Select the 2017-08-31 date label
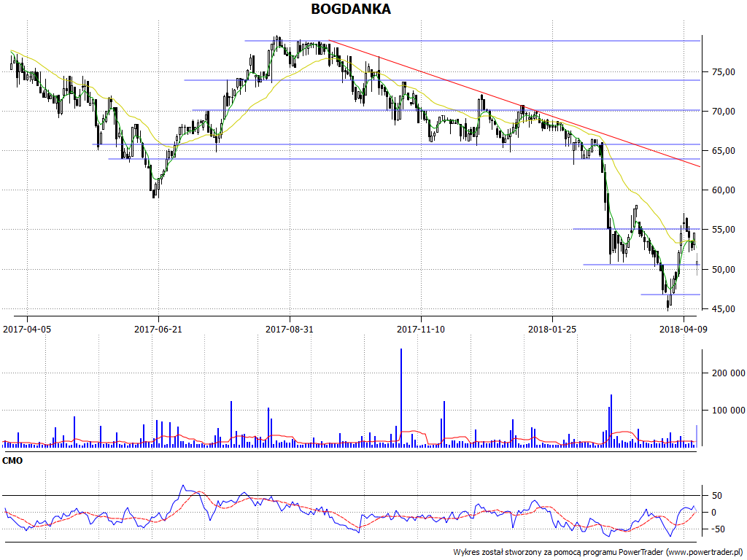Image resolution: width=747 pixels, height=560 pixels. (290, 329)
